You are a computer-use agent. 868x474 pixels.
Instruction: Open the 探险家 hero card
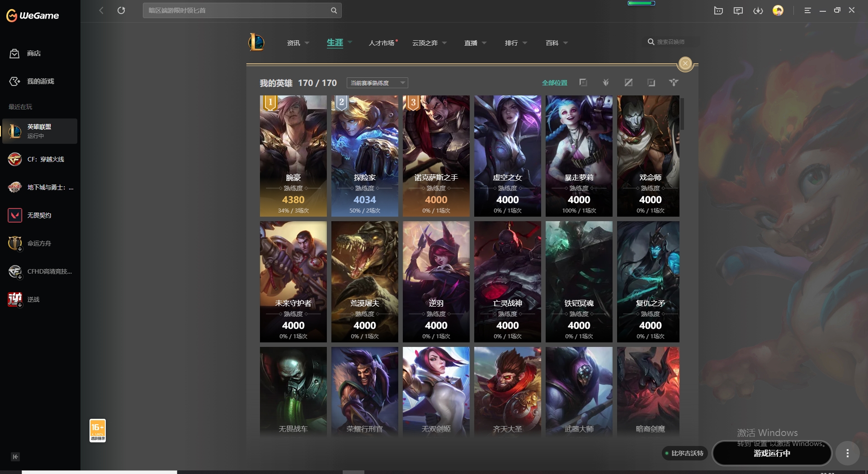click(365, 156)
